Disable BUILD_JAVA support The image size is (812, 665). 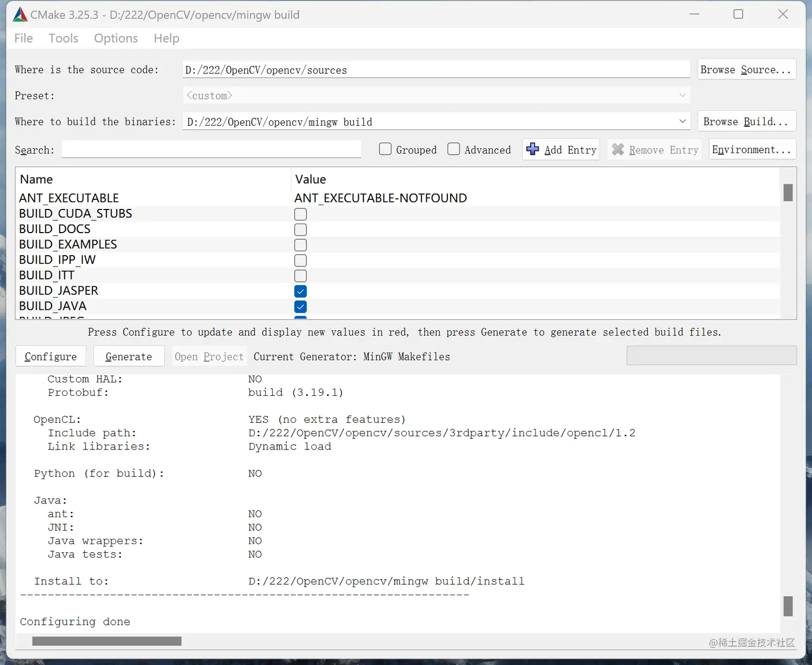(300, 307)
